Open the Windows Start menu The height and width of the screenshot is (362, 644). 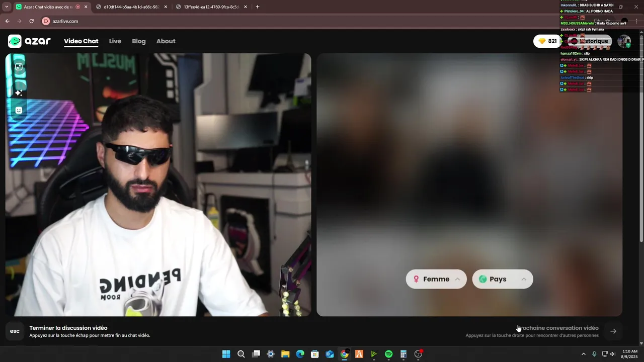click(226, 354)
